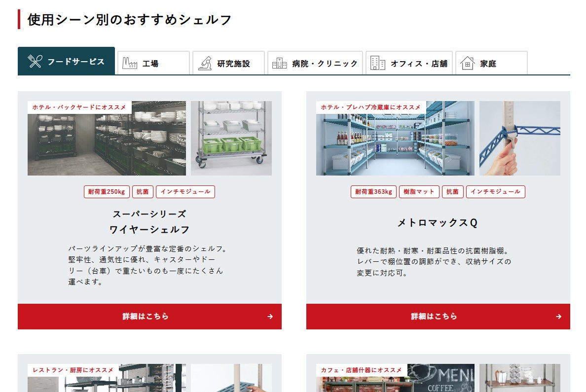Image resolution: width=586 pixels, height=392 pixels.
Task: Open the cafe MENU COFFEE photo
Action: click(395, 378)
